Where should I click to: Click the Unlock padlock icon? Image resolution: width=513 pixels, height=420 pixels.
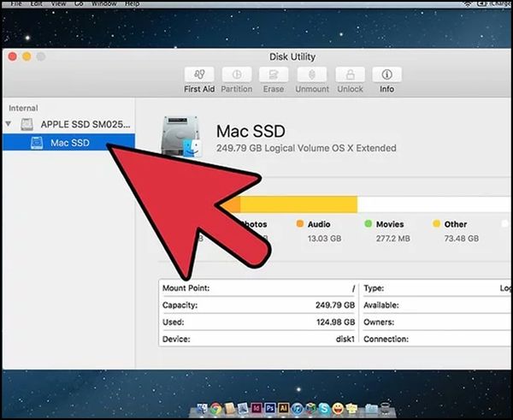(349, 75)
